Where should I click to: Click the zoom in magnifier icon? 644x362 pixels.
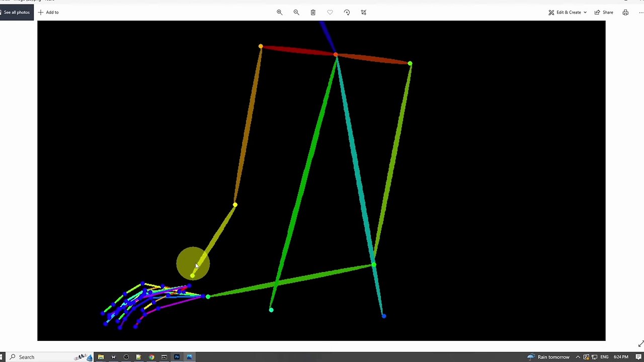pos(279,12)
